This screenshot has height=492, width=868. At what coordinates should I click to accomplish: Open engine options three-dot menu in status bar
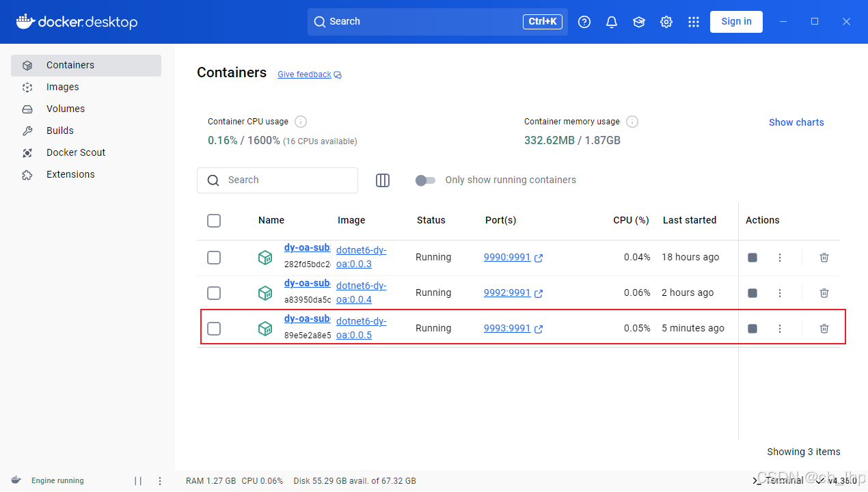tap(160, 481)
